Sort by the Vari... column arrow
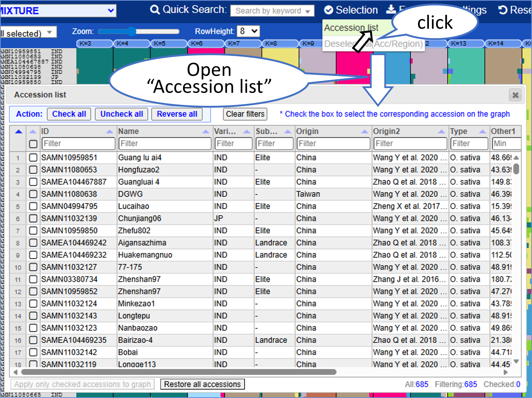The width and height of the screenshot is (532, 398). [x=247, y=131]
